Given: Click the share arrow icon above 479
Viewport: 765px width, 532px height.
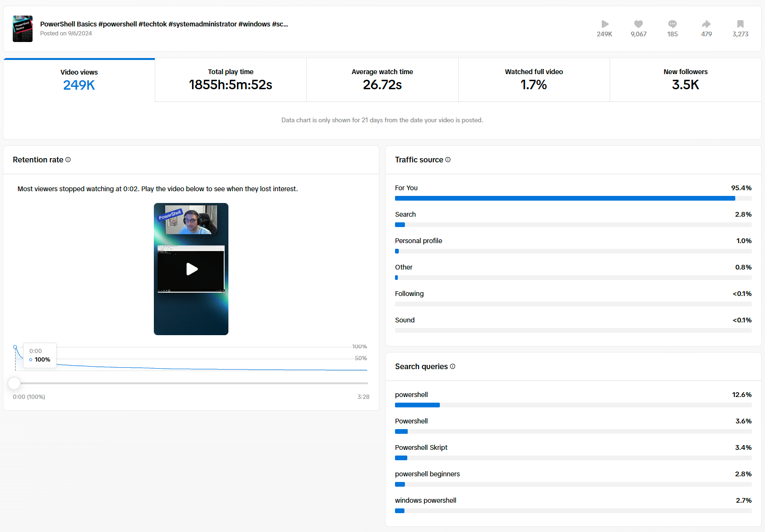Looking at the screenshot, I should tap(706, 24).
